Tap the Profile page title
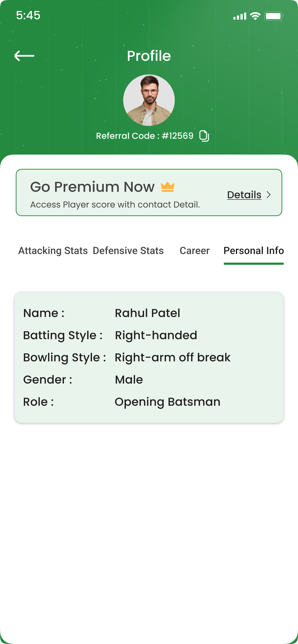The width and height of the screenshot is (298, 644). click(149, 56)
